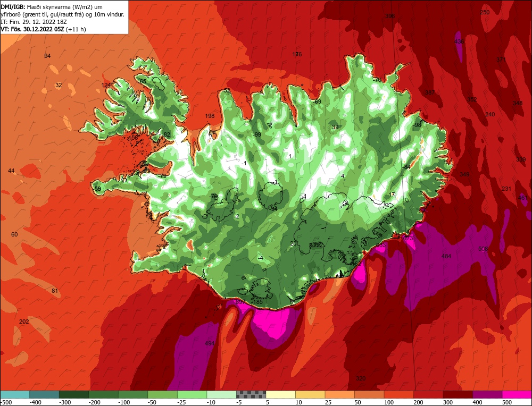Image resolution: width=532 pixels, height=406 pixels.
Task: Click the land value -98 in the east
Action: [417, 125]
